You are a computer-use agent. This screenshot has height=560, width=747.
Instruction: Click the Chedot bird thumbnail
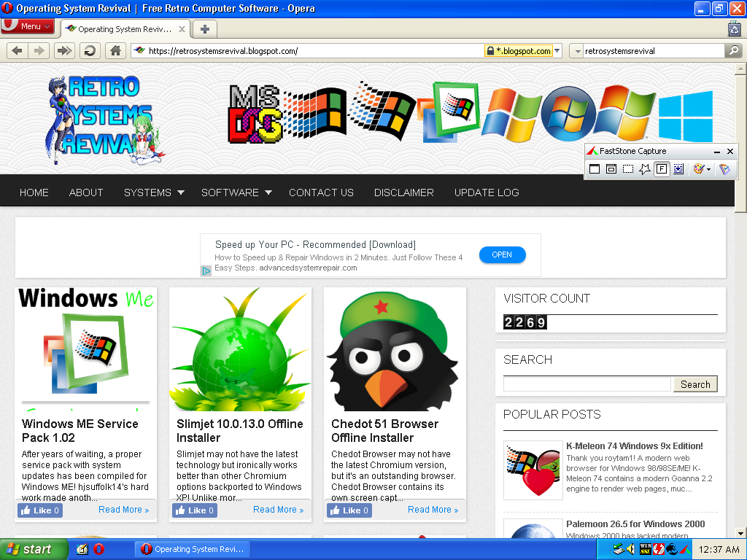395,349
